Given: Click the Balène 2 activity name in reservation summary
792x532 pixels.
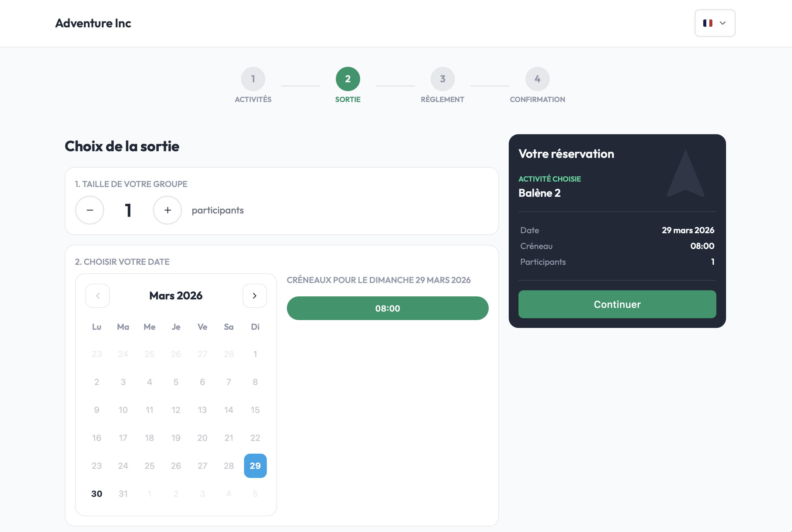Looking at the screenshot, I should click(x=539, y=193).
